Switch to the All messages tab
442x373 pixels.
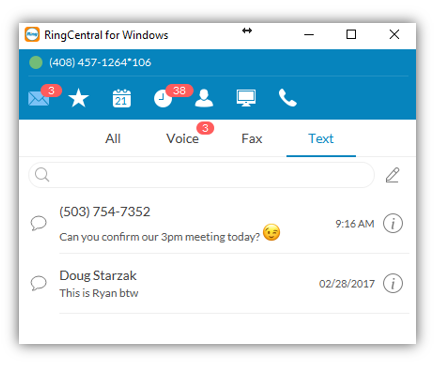coord(113,139)
